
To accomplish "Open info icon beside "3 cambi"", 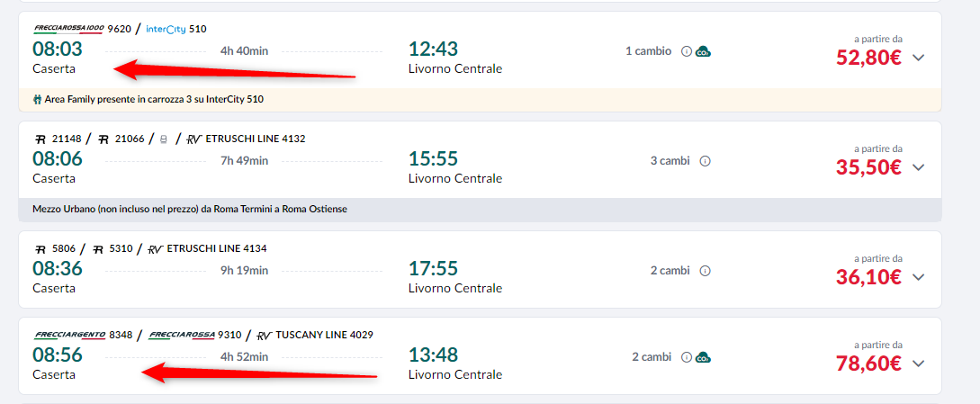I will pyautogui.click(x=705, y=161).
